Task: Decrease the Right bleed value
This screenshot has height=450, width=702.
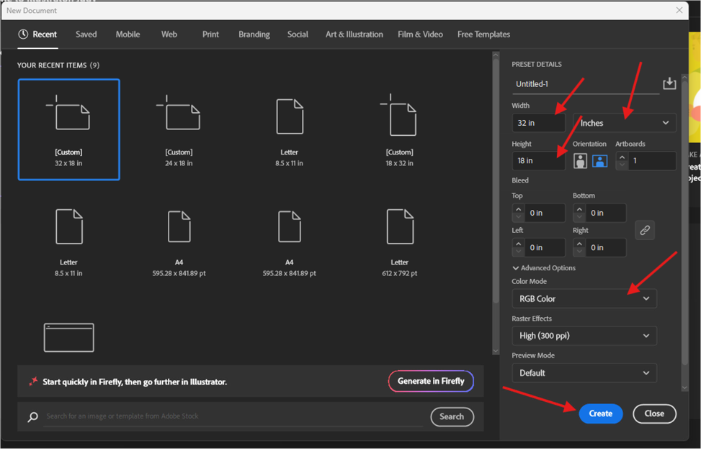Action: point(579,252)
